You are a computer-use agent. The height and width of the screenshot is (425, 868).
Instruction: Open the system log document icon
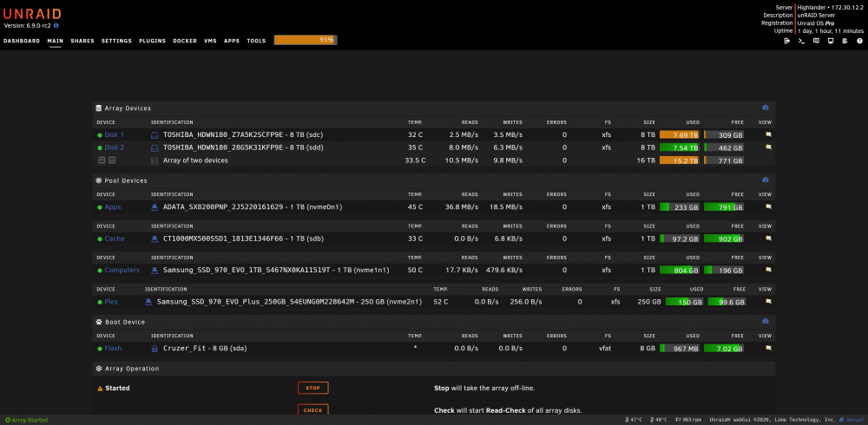tap(845, 41)
